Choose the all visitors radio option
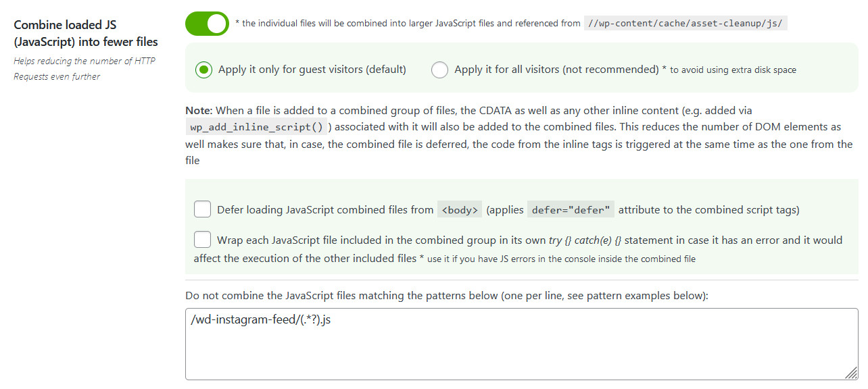Viewport: 868px width, 389px height. pyautogui.click(x=439, y=70)
